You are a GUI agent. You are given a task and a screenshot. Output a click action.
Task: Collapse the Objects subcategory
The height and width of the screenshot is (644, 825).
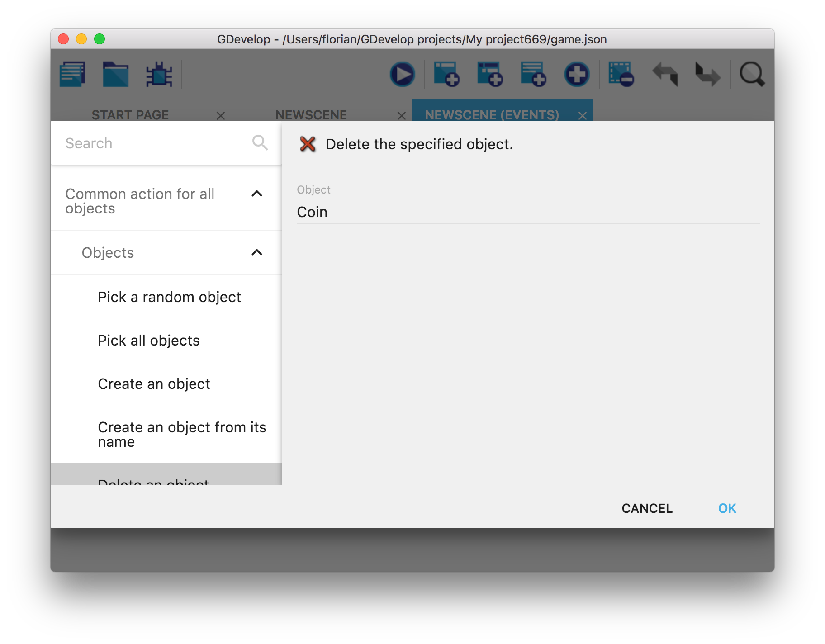(256, 252)
